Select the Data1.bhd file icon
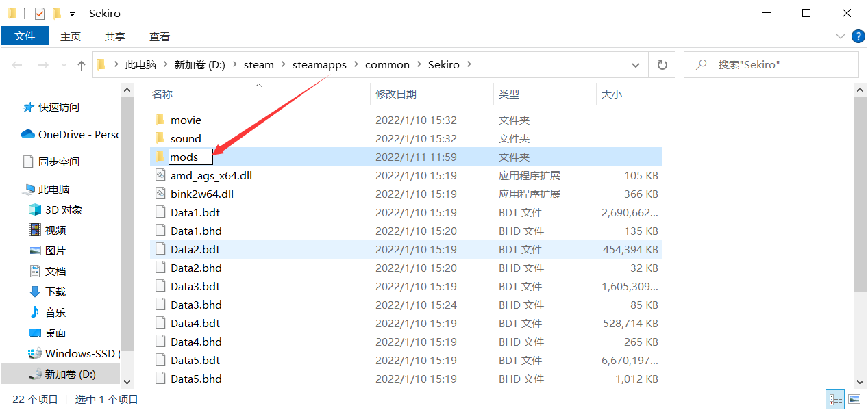The height and width of the screenshot is (410, 868). click(x=160, y=231)
